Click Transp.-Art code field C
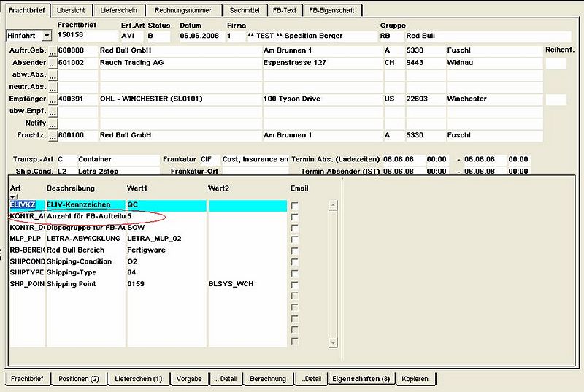The height and width of the screenshot is (392, 584). [67, 159]
